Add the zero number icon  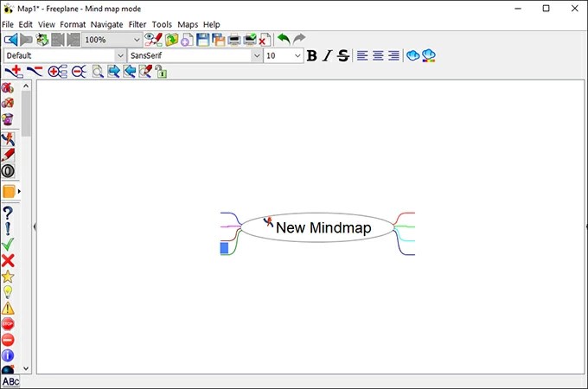tap(8, 171)
